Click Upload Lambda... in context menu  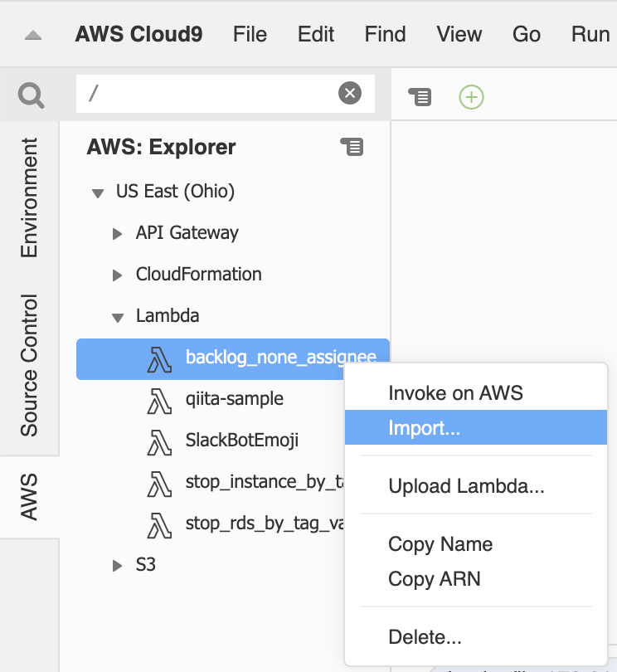pyautogui.click(x=466, y=487)
